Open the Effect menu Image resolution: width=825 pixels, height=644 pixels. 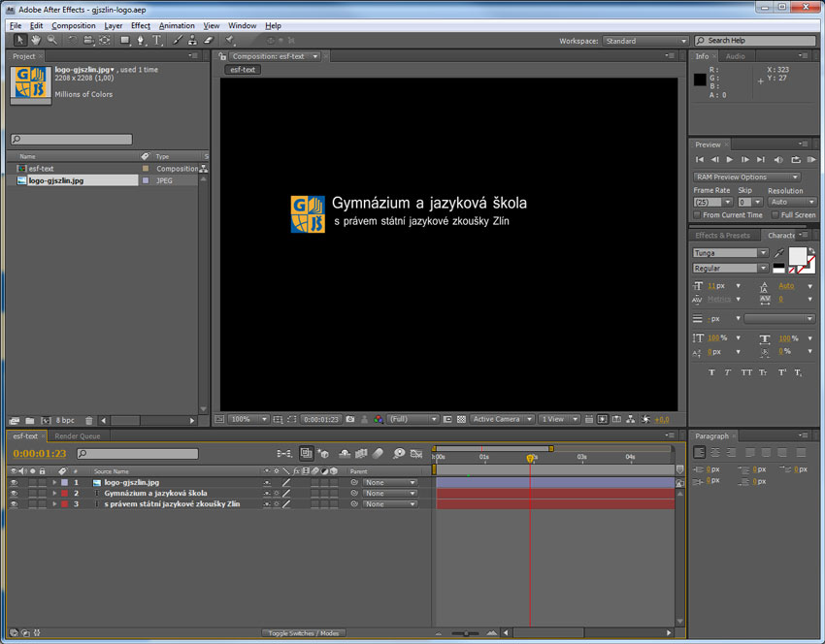pyautogui.click(x=141, y=25)
